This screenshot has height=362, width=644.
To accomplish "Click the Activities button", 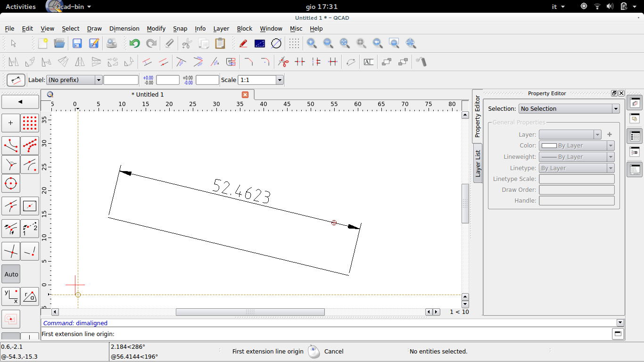I will pos(21,7).
